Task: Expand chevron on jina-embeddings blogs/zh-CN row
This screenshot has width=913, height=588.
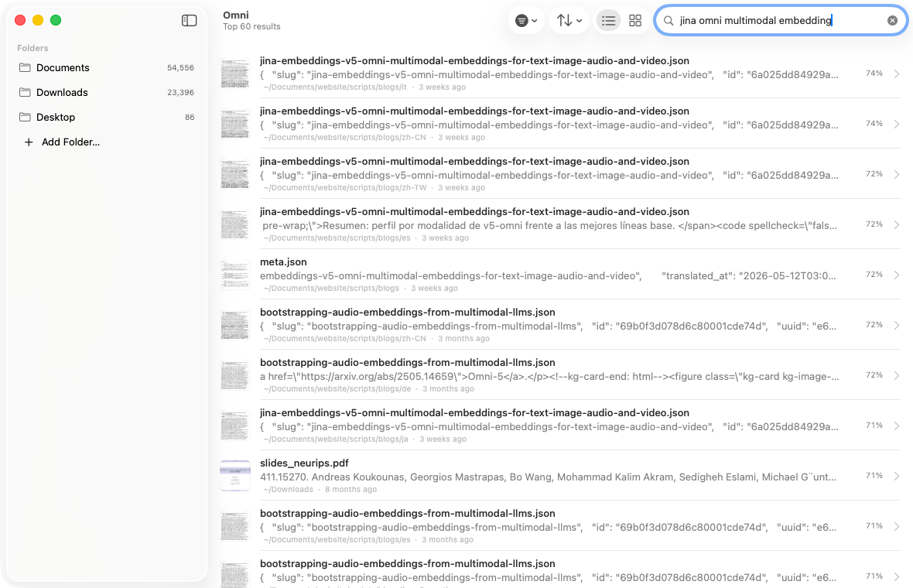Action: point(897,124)
